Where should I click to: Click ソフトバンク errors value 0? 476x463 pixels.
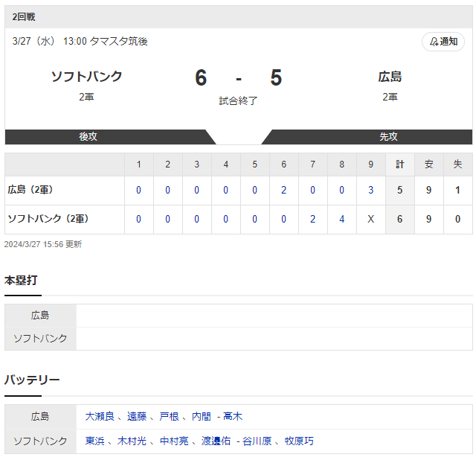[x=458, y=219]
